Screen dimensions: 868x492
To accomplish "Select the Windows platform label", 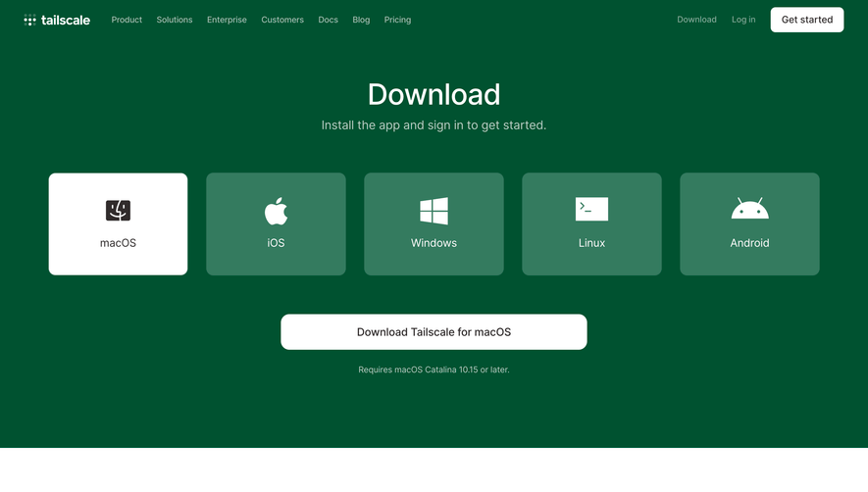I will [x=434, y=243].
